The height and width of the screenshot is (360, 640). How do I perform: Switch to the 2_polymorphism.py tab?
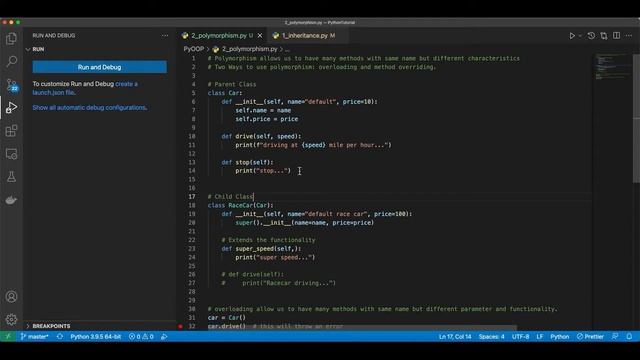tap(219, 36)
